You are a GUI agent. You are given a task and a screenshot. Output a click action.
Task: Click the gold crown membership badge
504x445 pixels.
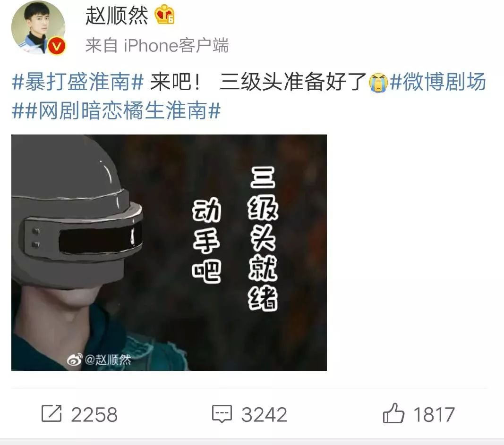tap(164, 15)
